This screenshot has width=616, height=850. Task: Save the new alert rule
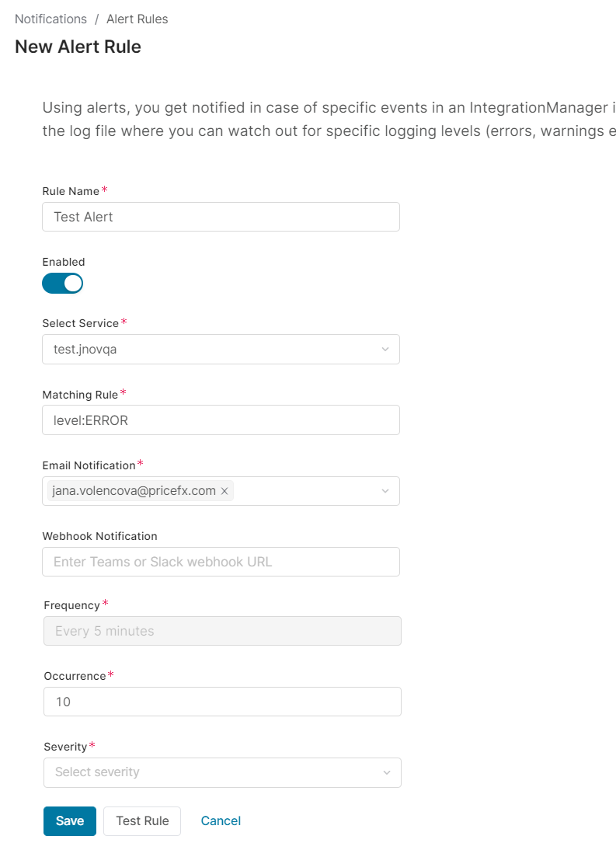pos(69,821)
